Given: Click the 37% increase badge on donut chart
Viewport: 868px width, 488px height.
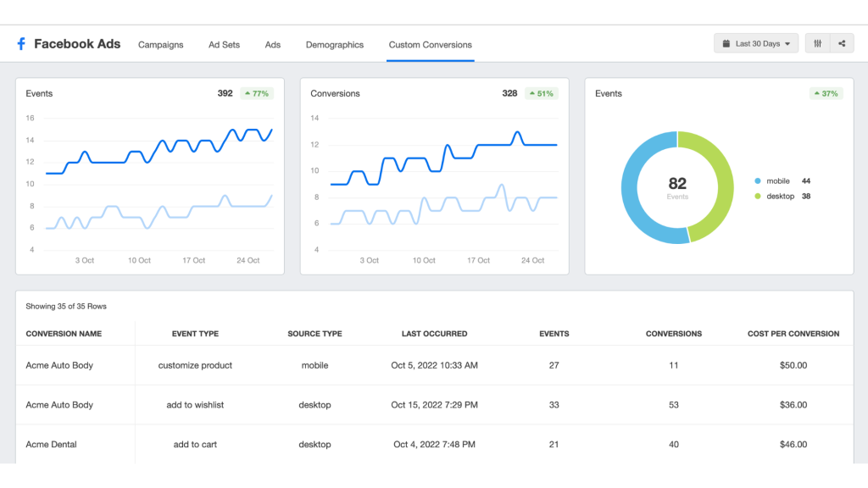Looking at the screenshot, I should click(x=826, y=93).
